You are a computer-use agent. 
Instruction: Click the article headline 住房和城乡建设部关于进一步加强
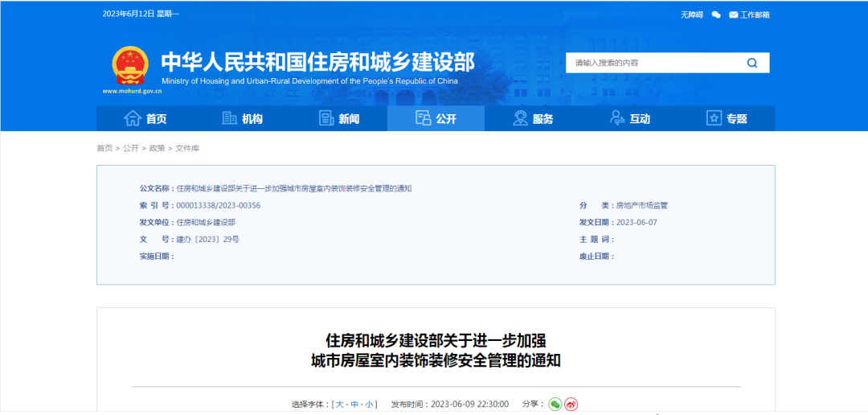436,339
